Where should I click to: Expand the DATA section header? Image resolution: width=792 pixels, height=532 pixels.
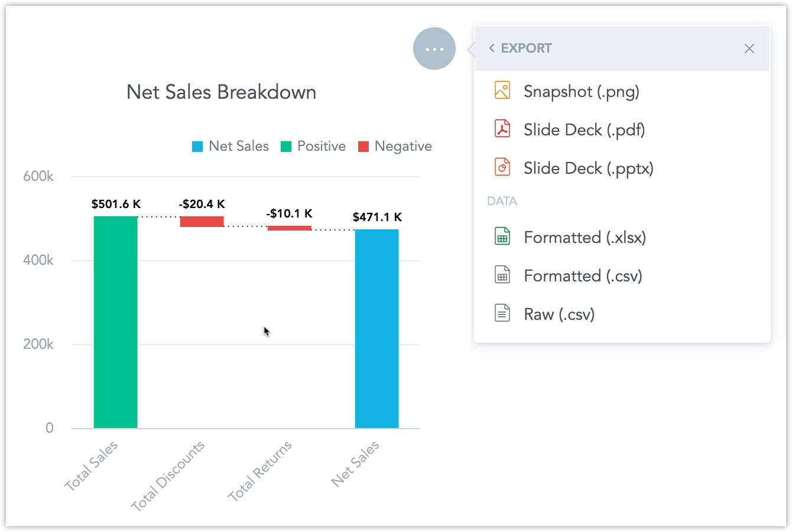(502, 201)
